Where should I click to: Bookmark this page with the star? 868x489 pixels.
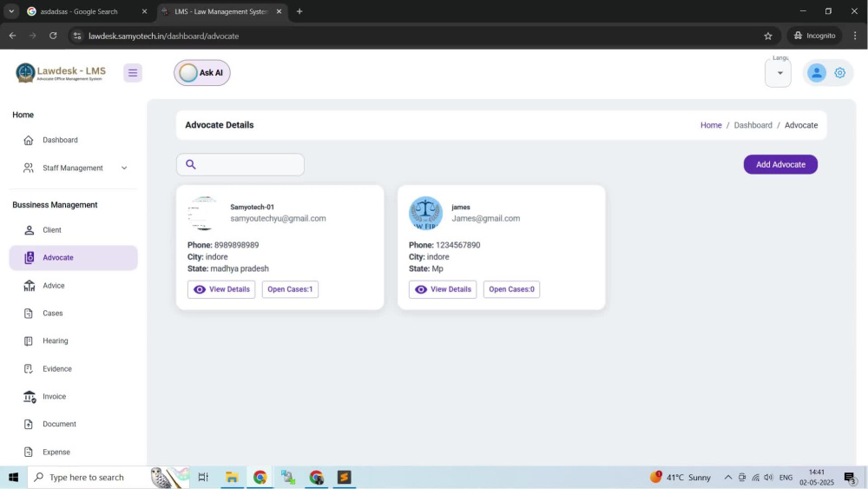coord(768,36)
